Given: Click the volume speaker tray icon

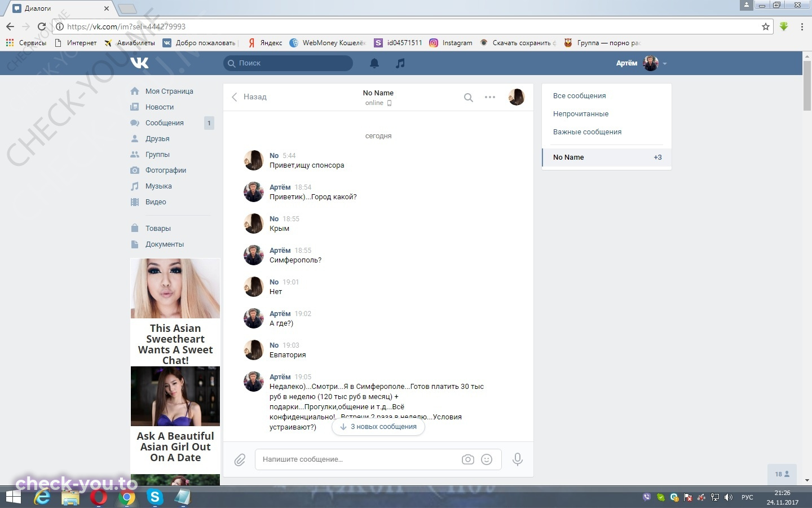Looking at the screenshot, I should click(x=729, y=497).
